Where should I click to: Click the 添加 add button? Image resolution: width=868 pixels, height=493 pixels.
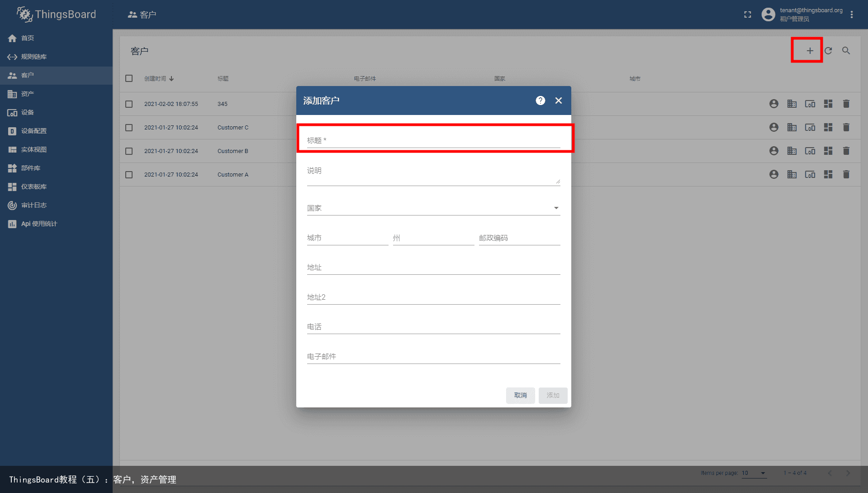point(553,395)
